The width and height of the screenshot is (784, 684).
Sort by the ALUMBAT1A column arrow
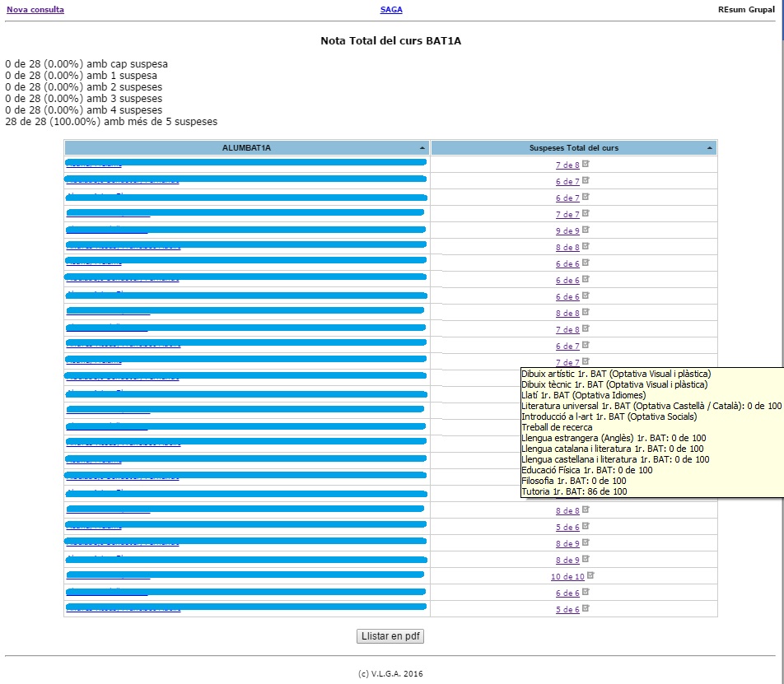point(422,148)
